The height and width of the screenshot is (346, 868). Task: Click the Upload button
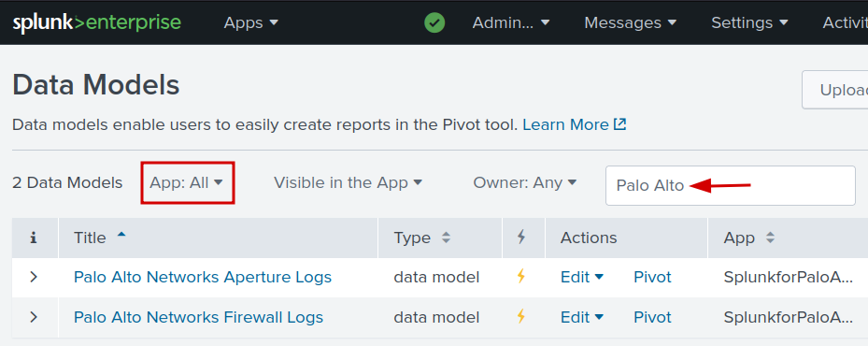click(834, 90)
